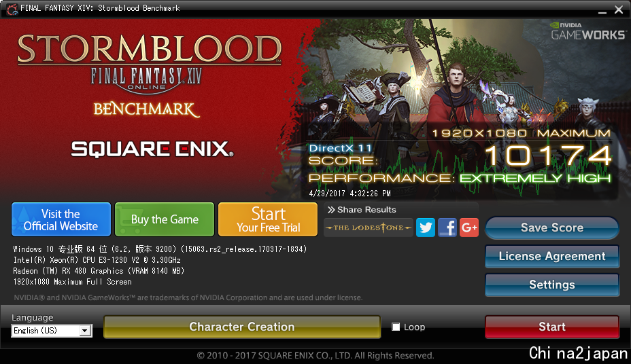Open the Language dropdown arrow

pos(85,331)
